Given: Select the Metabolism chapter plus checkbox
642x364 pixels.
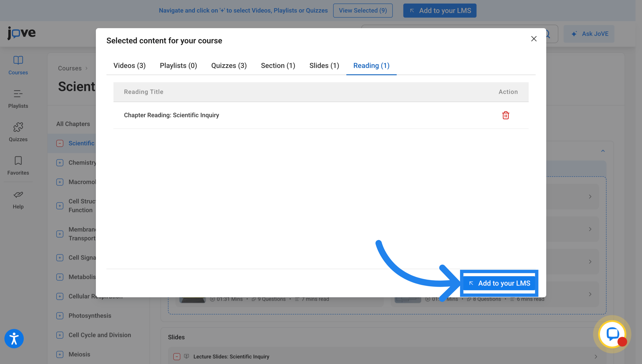Looking at the screenshot, I should click(x=60, y=277).
